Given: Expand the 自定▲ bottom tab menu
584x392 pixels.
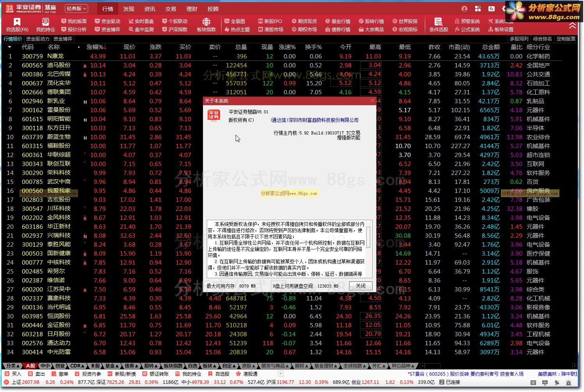Looking at the screenshot, I should pos(229,366).
